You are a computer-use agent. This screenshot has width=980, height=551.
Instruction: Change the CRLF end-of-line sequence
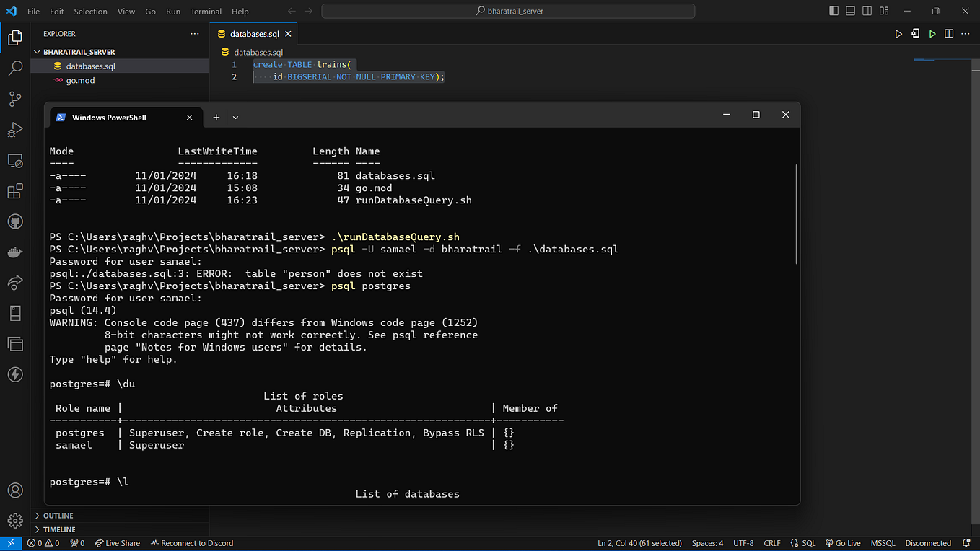pyautogui.click(x=772, y=543)
